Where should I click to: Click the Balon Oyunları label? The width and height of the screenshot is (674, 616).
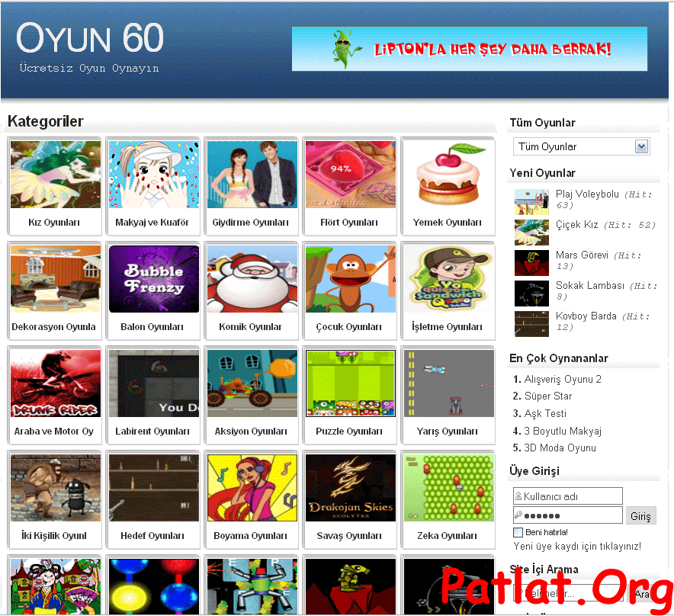tap(152, 327)
